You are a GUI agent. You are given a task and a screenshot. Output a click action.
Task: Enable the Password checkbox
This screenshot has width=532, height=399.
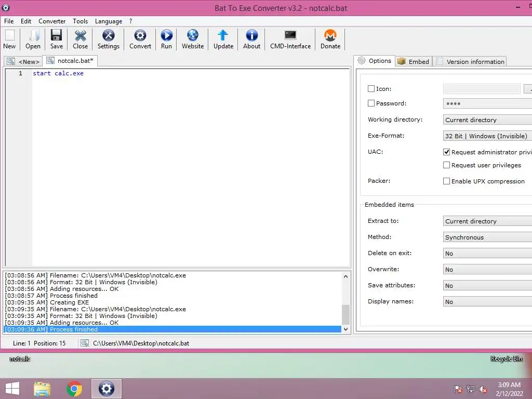pyautogui.click(x=371, y=103)
